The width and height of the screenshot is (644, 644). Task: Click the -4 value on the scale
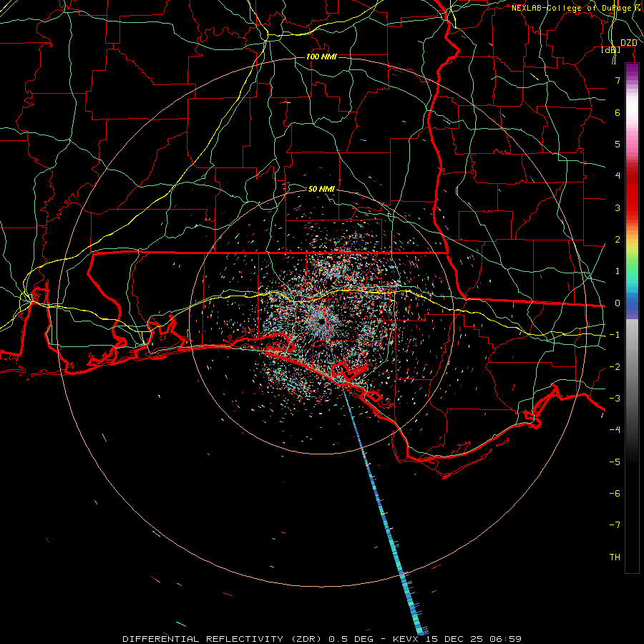[x=615, y=430]
